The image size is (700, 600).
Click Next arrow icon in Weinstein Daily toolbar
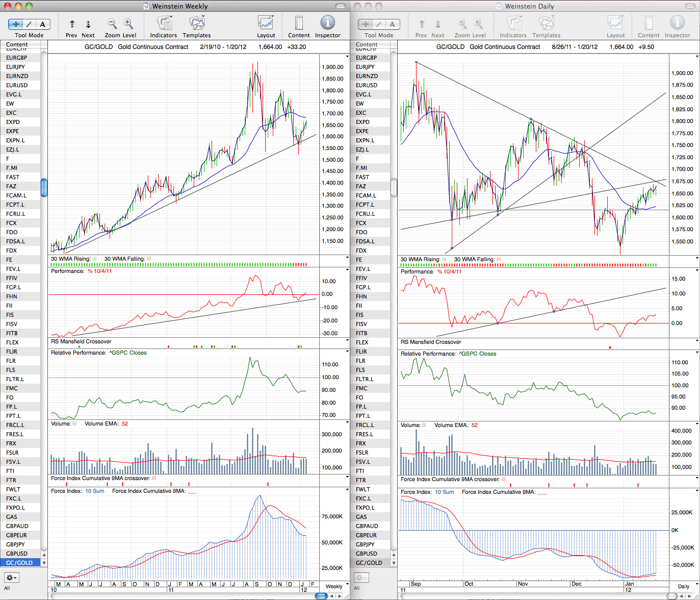pyautogui.click(x=438, y=24)
